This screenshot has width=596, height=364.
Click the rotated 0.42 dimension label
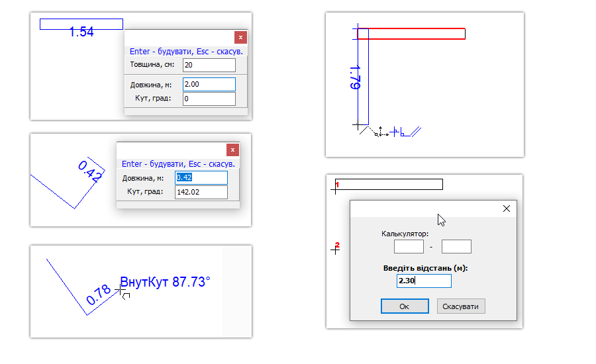coord(90,171)
